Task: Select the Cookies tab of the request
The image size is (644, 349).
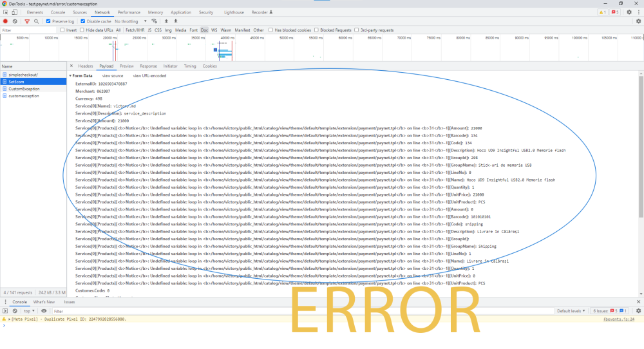Action: (x=209, y=66)
